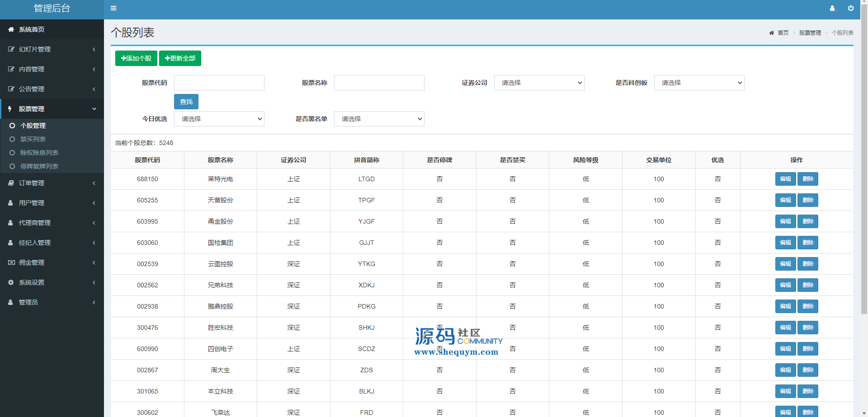Click the 查找 search button
The width and height of the screenshot is (868, 417).
(186, 102)
